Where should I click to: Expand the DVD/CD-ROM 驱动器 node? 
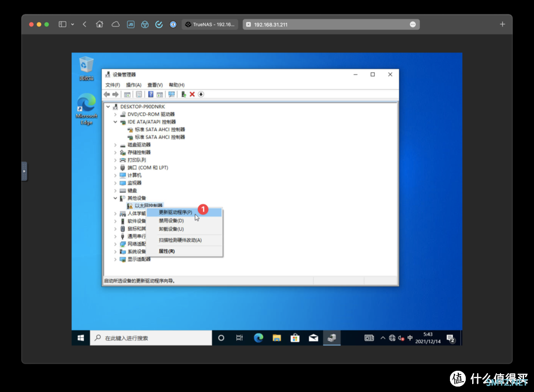[115, 114]
